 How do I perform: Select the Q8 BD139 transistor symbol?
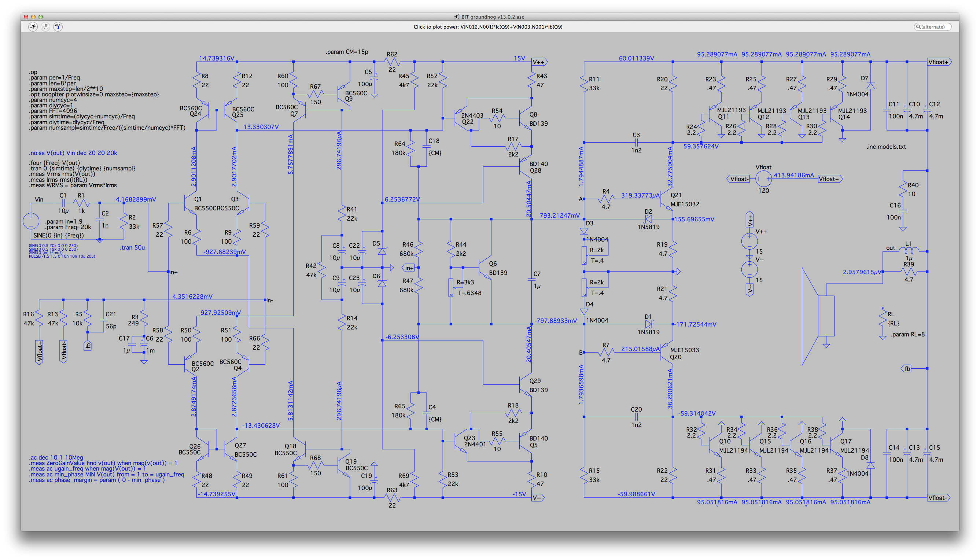(x=526, y=118)
